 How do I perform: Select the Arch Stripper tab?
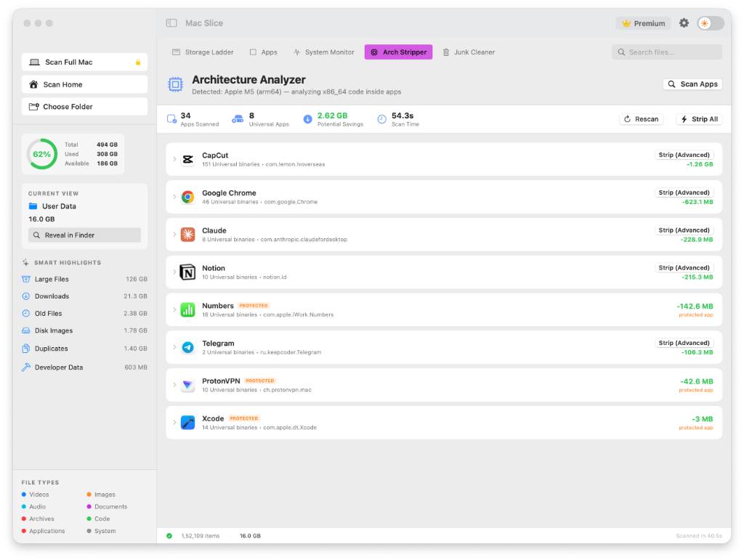pyautogui.click(x=398, y=52)
